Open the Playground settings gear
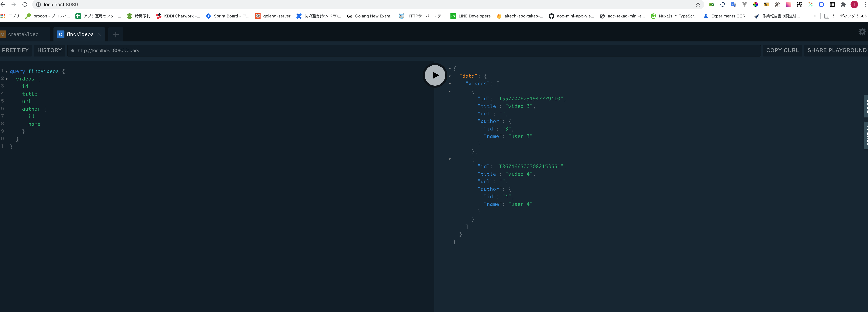This screenshot has width=868, height=312. click(x=862, y=32)
